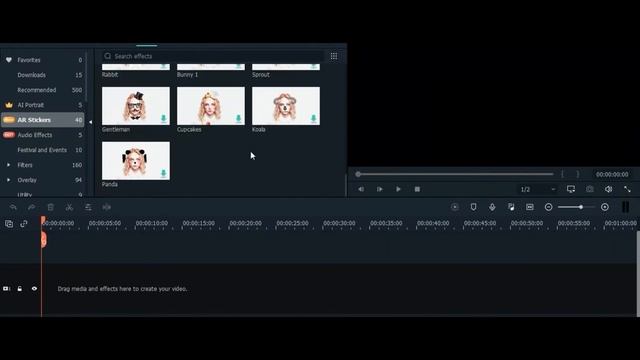Select the Koala sticker thumbnail
This screenshot has width=640, height=360.
pos(286,106)
